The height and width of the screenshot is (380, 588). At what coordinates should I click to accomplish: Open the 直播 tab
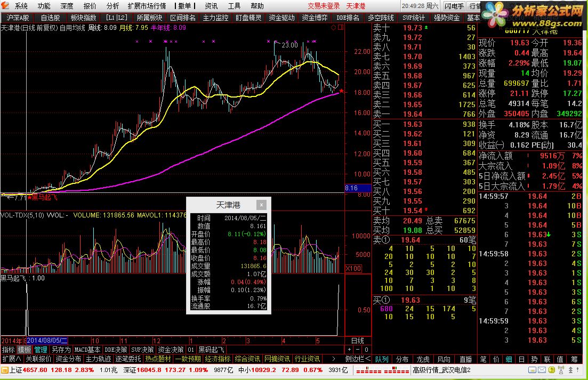[465, 359]
